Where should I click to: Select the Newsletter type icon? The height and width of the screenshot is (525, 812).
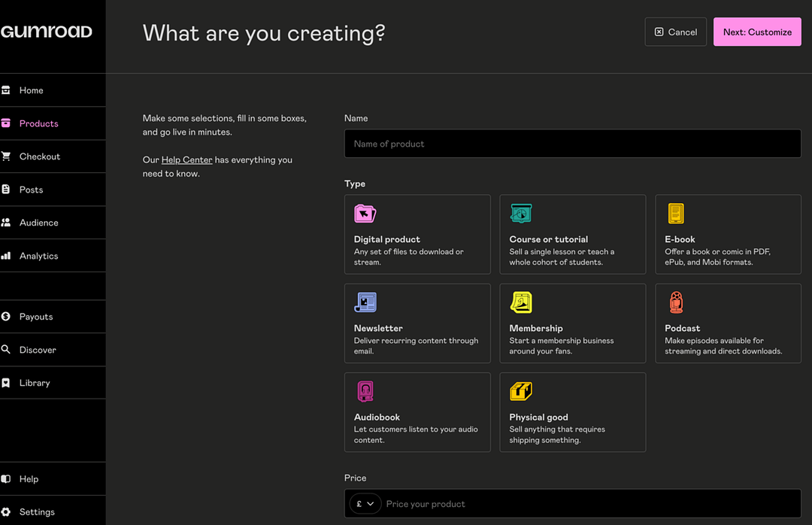point(365,302)
